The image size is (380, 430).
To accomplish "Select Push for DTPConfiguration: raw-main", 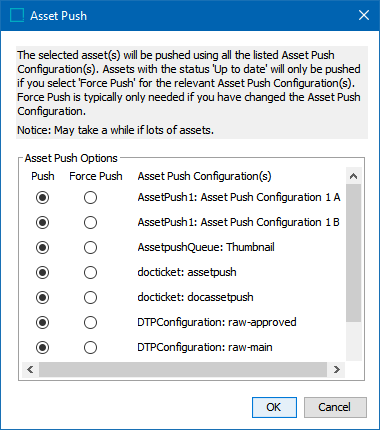I will pyautogui.click(x=42, y=348).
